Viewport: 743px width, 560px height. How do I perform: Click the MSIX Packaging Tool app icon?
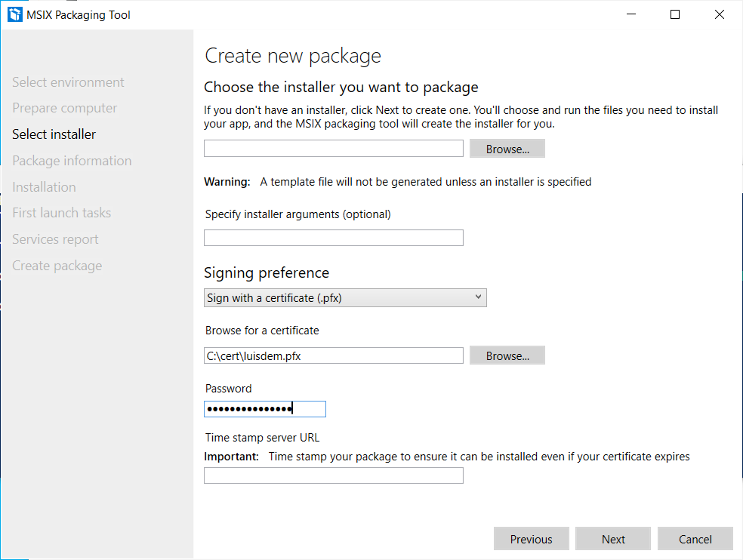coord(15,14)
